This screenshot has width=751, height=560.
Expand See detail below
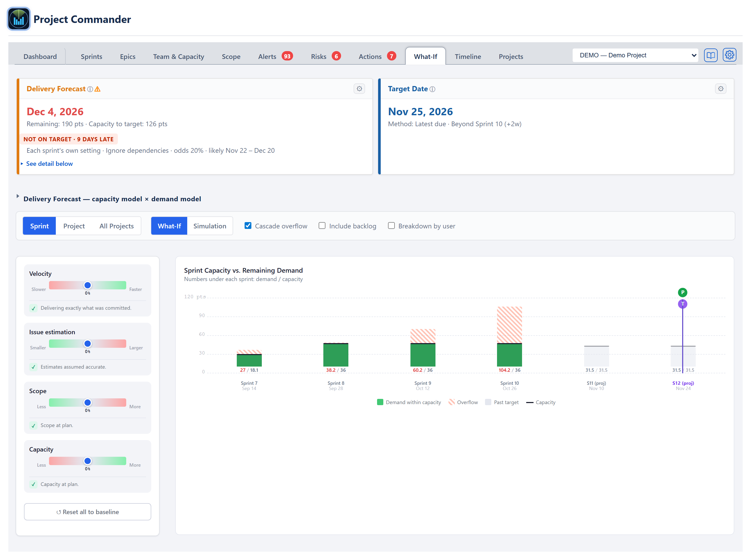pos(47,164)
